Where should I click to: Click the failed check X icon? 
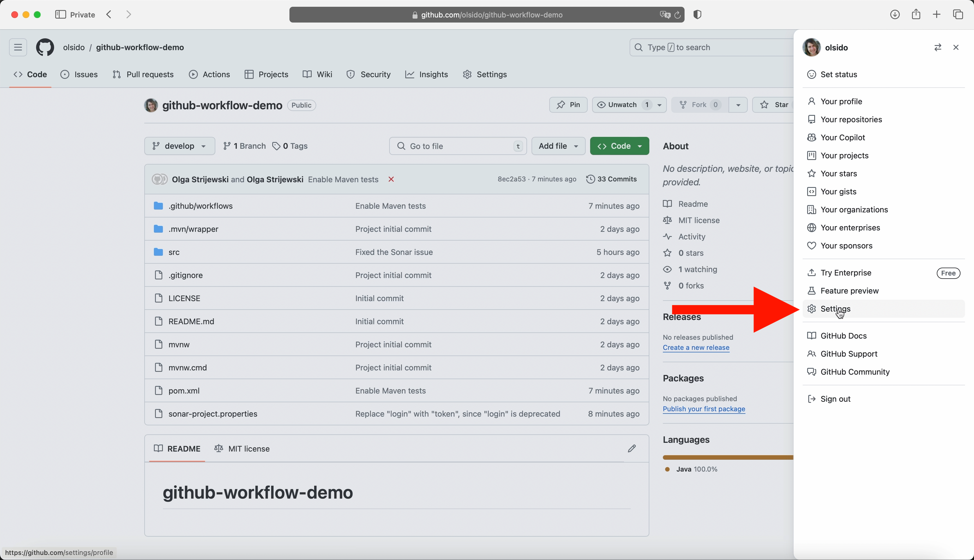point(391,179)
